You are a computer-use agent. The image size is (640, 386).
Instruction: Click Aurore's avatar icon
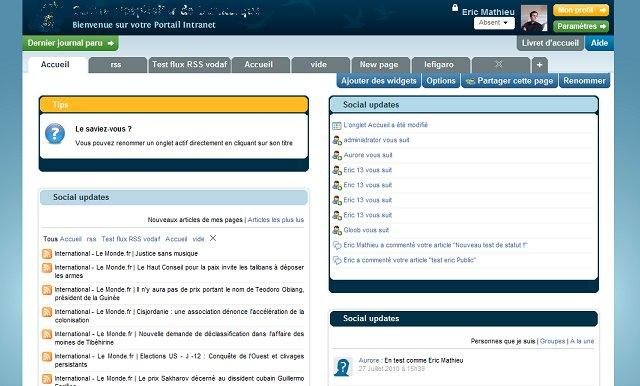342,367
